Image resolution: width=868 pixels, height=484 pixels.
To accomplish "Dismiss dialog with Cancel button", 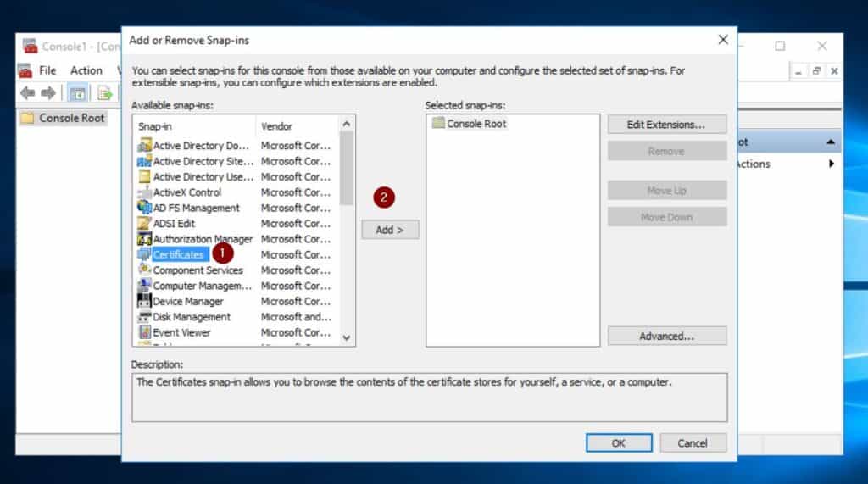I will (693, 443).
